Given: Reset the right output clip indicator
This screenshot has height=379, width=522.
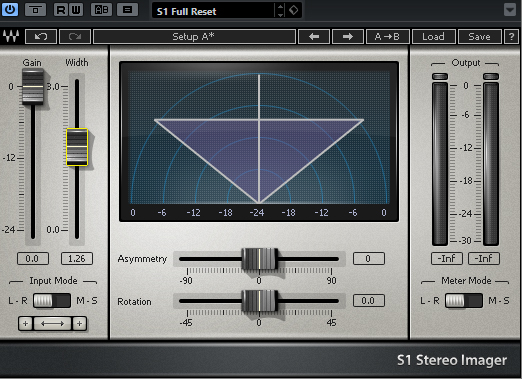Looking at the screenshot, I should (x=491, y=77).
